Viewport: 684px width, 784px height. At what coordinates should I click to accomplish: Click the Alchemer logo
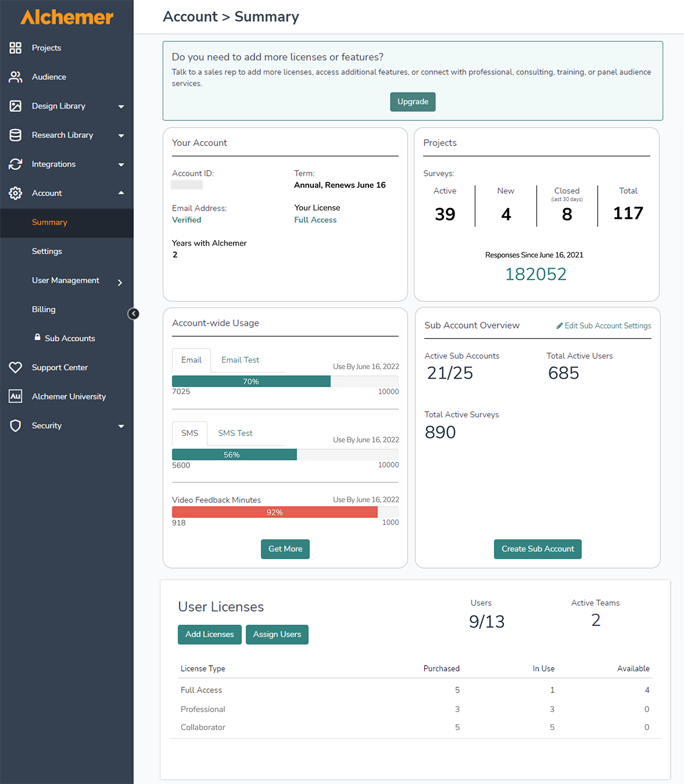[67, 17]
